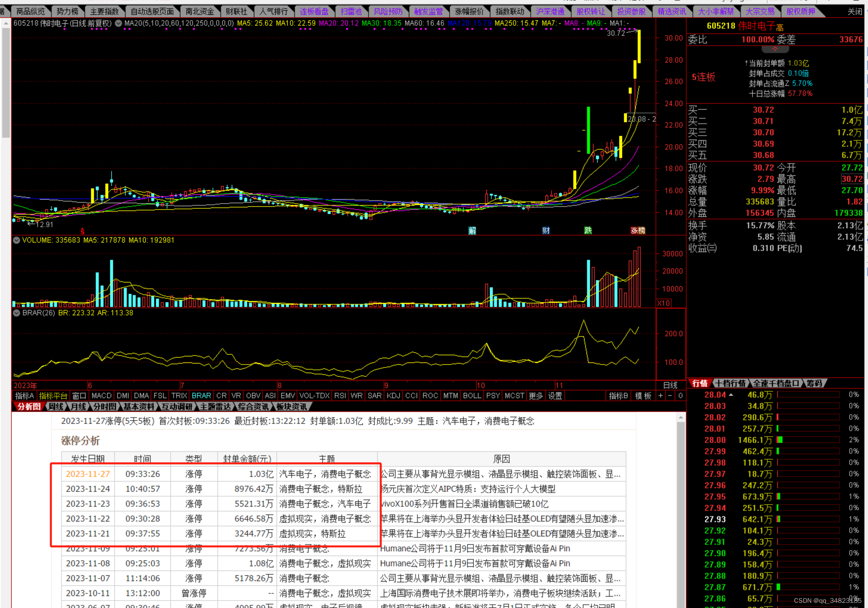
Task: Open the 更多 indicators list
Action: pos(535,396)
